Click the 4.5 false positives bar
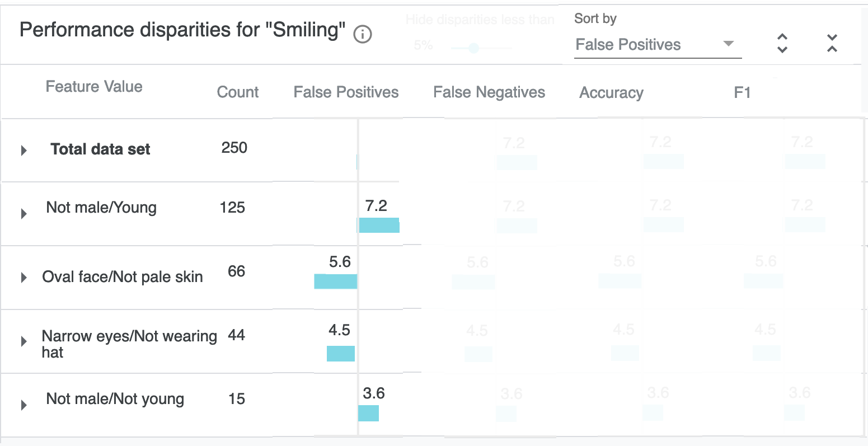Viewport: 868px width, 446px height. (341, 354)
